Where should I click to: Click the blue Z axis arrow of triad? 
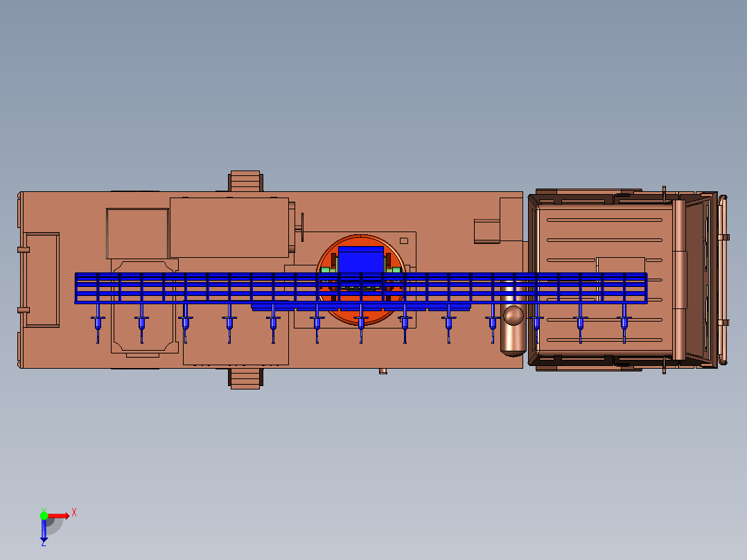click(x=44, y=531)
